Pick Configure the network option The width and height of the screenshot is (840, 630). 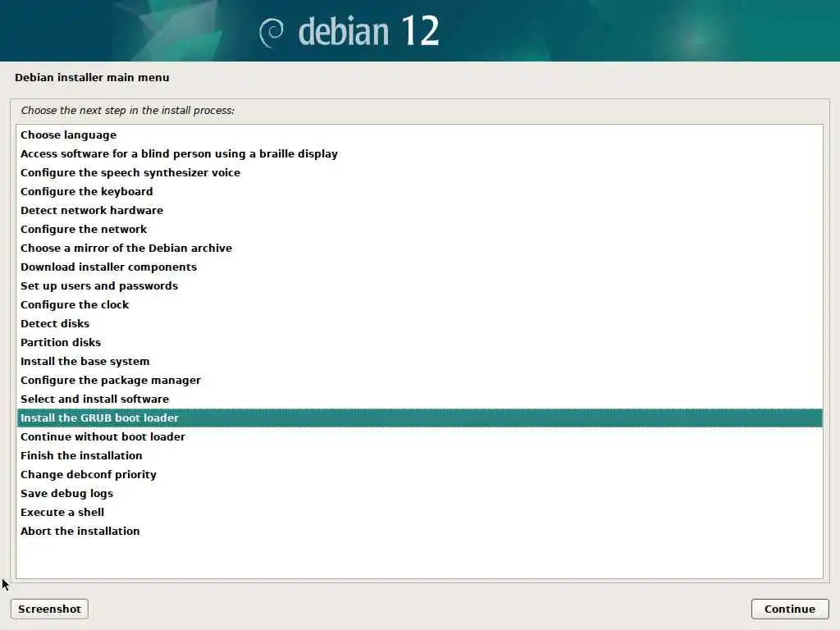coord(419,230)
